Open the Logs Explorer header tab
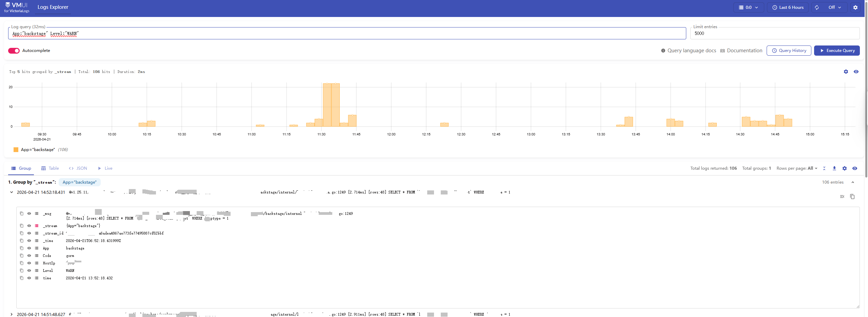The image size is (868, 317). 53,7
